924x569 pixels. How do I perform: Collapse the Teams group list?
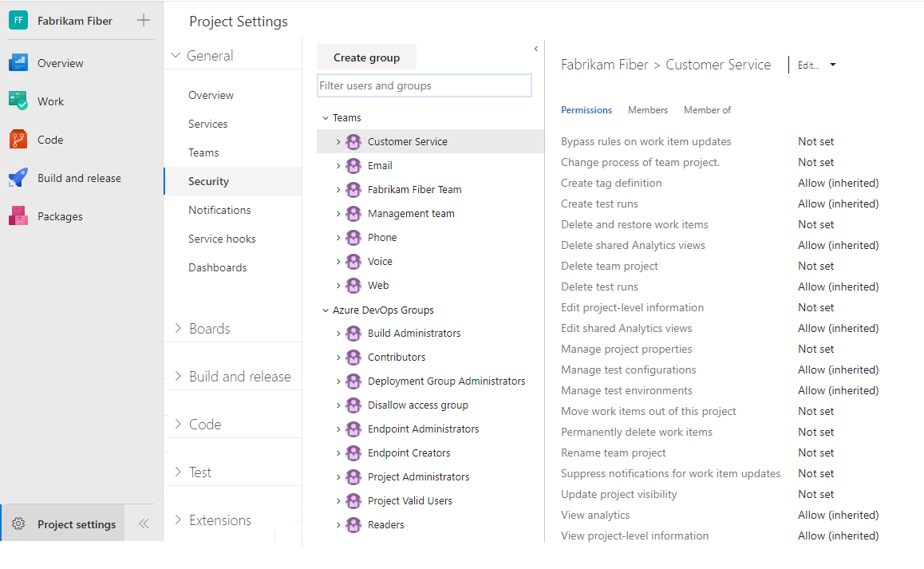click(326, 118)
